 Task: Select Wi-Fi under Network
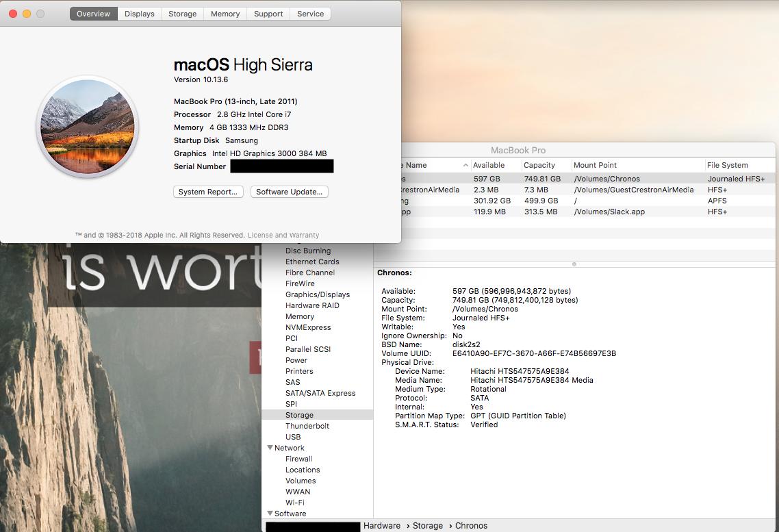coord(294,502)
